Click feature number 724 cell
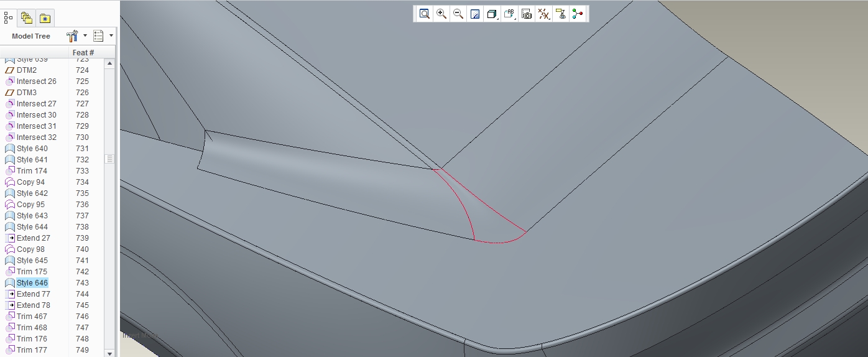868x357 pixels. (82, 70)
